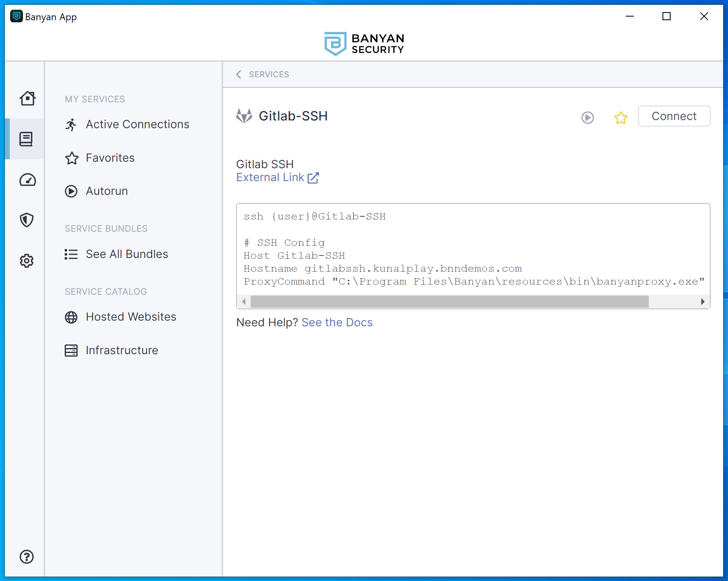Open the shield security icon

(27, 220)
